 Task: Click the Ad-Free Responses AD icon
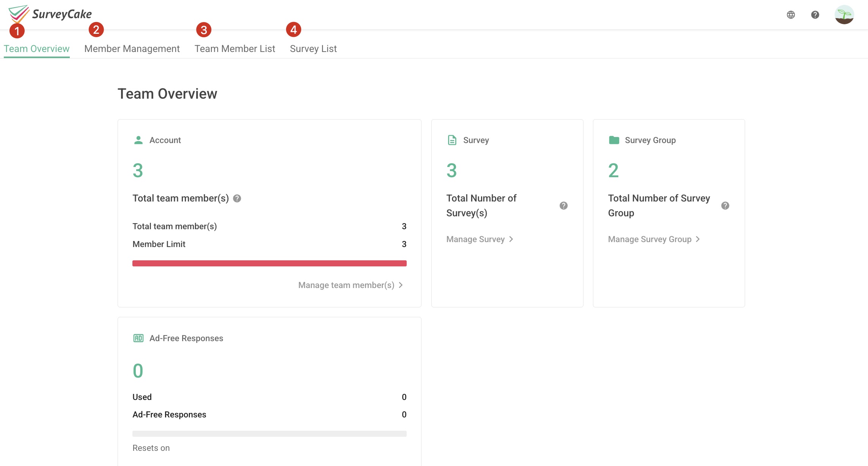pos(138,338)
